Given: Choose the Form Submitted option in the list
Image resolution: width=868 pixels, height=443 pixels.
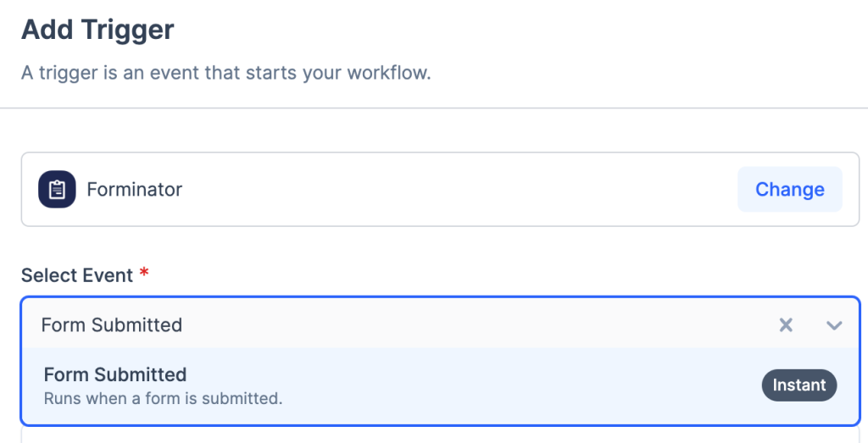Looking at the screenshot, I should coord(115,374).
